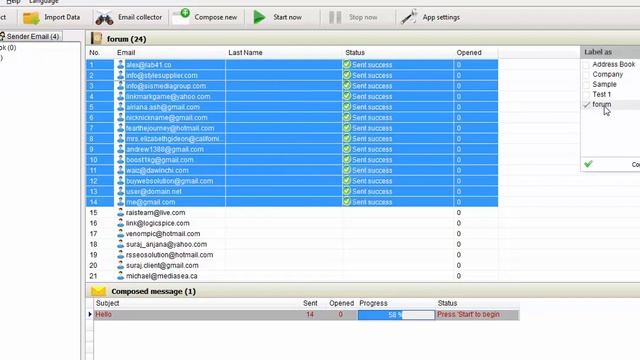Check the Company label checkbox
The width and height of the screenshot is (640, 360).
point(586,75)
